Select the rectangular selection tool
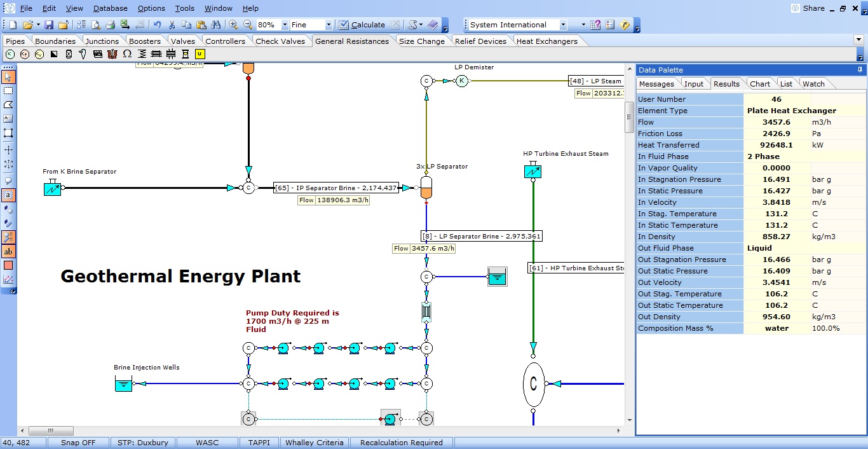This screenshot has height=449, width=868. click(8, 90)
